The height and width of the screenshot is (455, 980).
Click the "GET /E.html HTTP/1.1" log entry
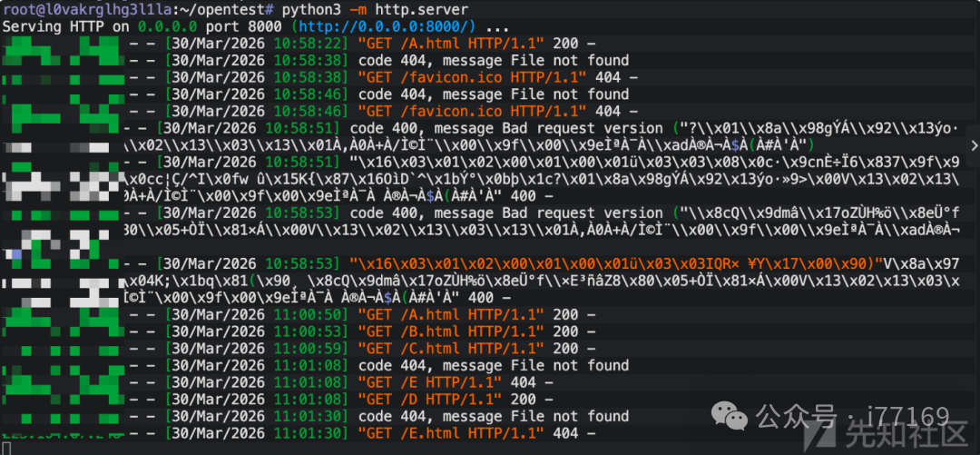(x=450, y=434)
